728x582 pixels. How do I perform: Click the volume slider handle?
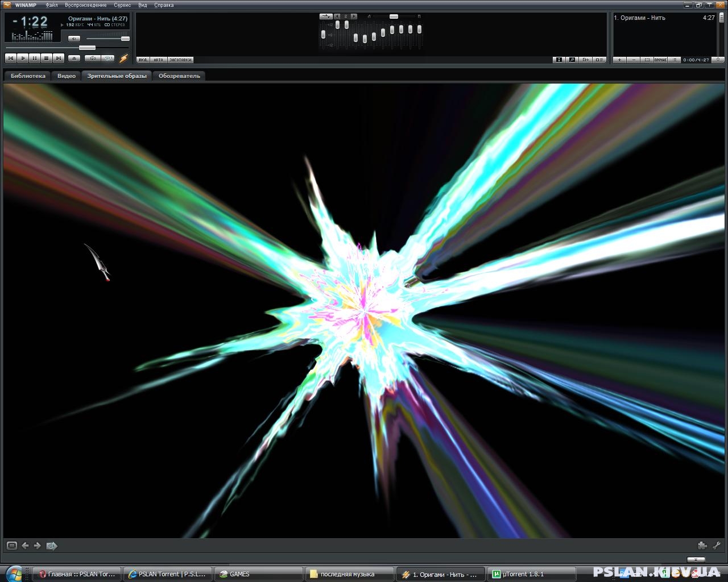point(125,39)
